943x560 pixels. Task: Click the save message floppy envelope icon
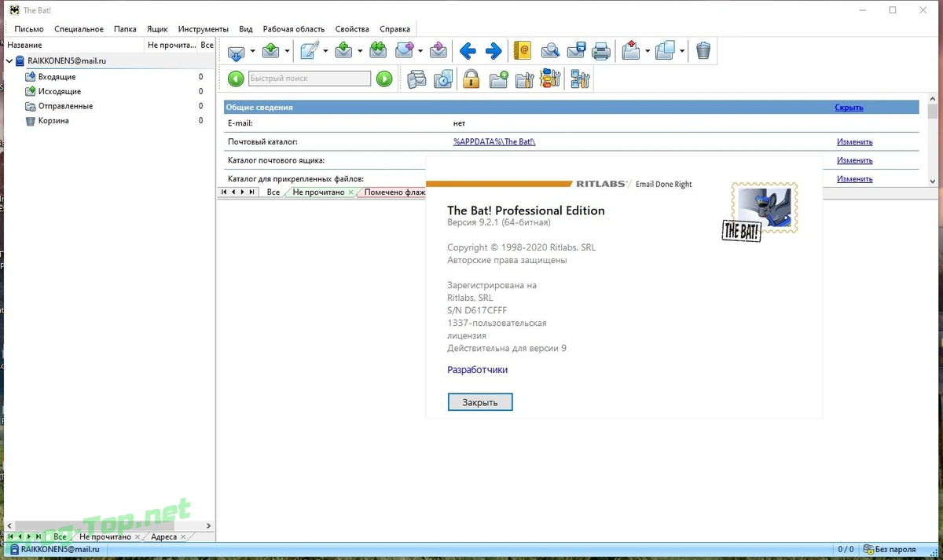(576, 52)
